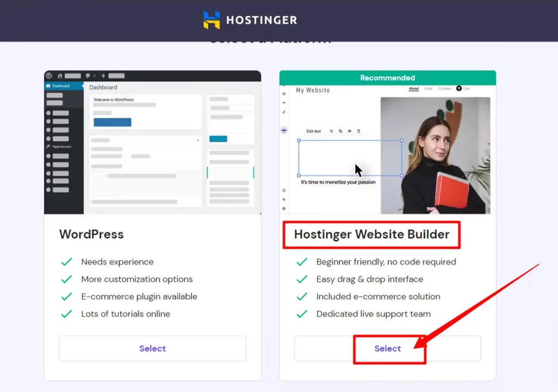The image size is (558, 392).
Task: Click the WordPress card heading
Action: coord(92,234)
